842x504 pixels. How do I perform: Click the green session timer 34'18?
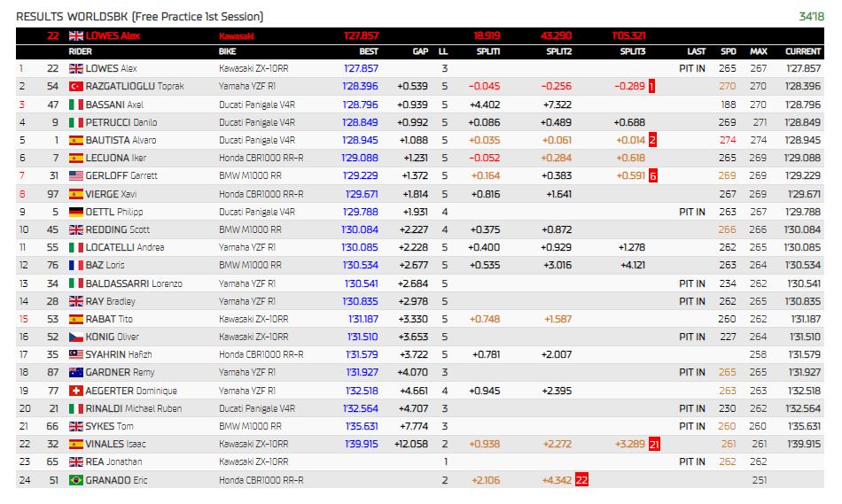(x=811, y=17)
